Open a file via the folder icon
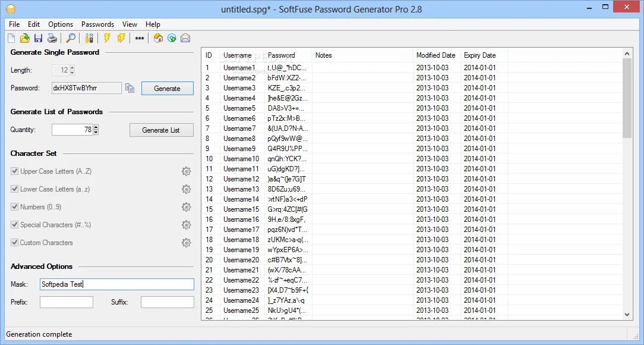This screenshot has height=345, width=644. coord(25,38)
